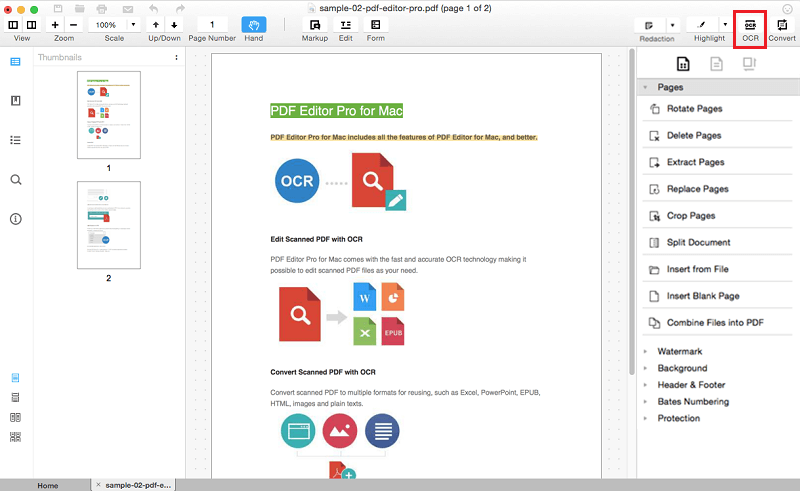This screenshot has height=491, width=800.
Task: Click Delete Pages
Action: (x=717, y=135)
